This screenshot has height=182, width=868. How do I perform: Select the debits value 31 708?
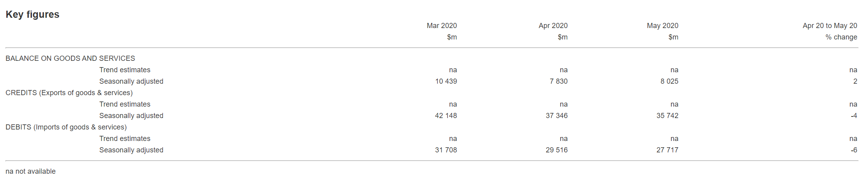pyautogui.click(x=446, y=150)
